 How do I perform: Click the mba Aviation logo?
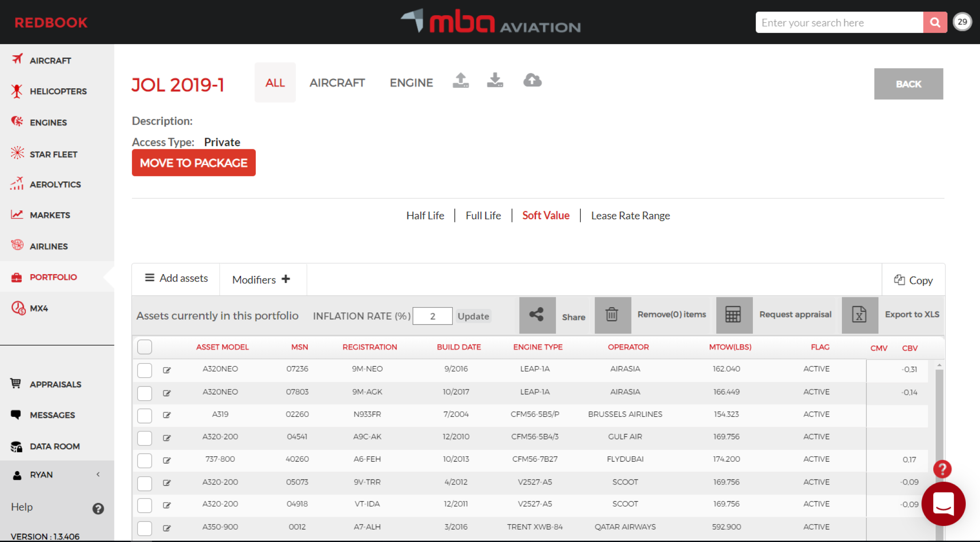pyautogui.click(x=490, y=21)
